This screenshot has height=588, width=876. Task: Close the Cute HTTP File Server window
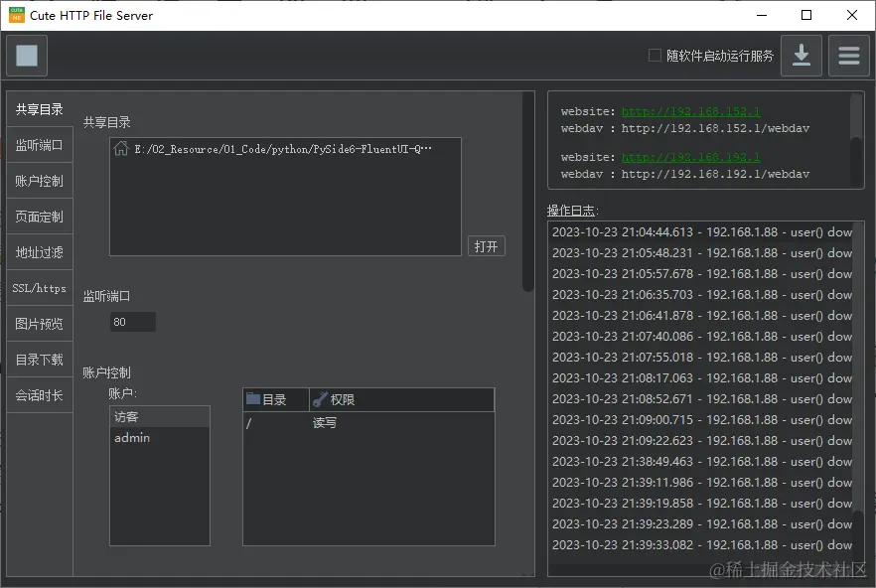[x=852, y=15]
